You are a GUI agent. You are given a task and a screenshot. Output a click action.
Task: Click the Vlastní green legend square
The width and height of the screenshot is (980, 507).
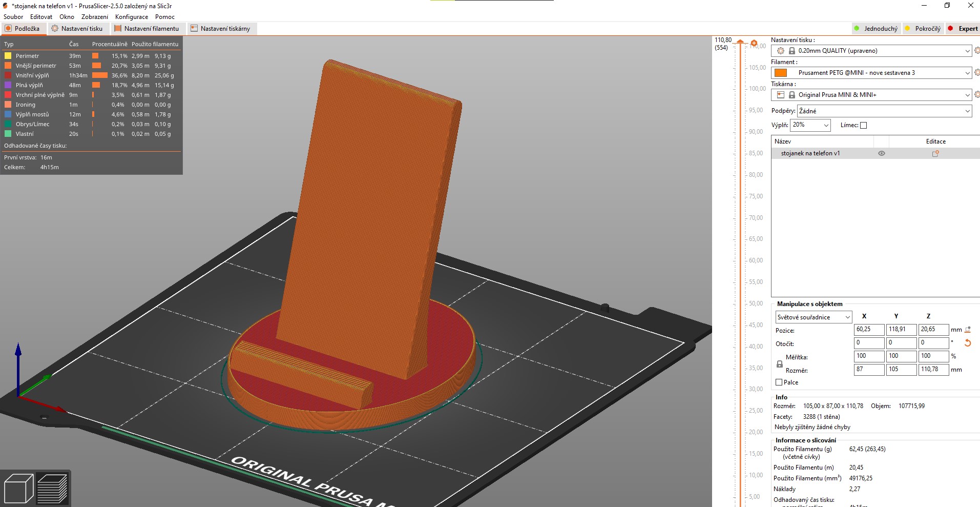pyautogui.click(x=8, y=134)
